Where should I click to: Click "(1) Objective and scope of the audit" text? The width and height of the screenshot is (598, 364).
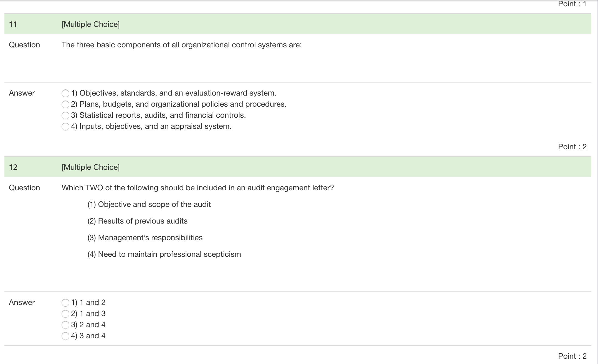point(149,204)
